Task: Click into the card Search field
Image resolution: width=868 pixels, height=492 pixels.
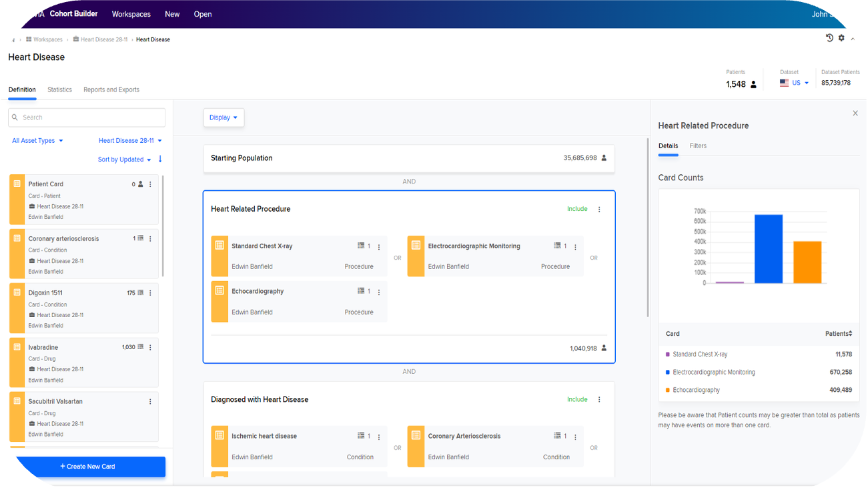Action: pyautogui.click(x=87, y=117)
